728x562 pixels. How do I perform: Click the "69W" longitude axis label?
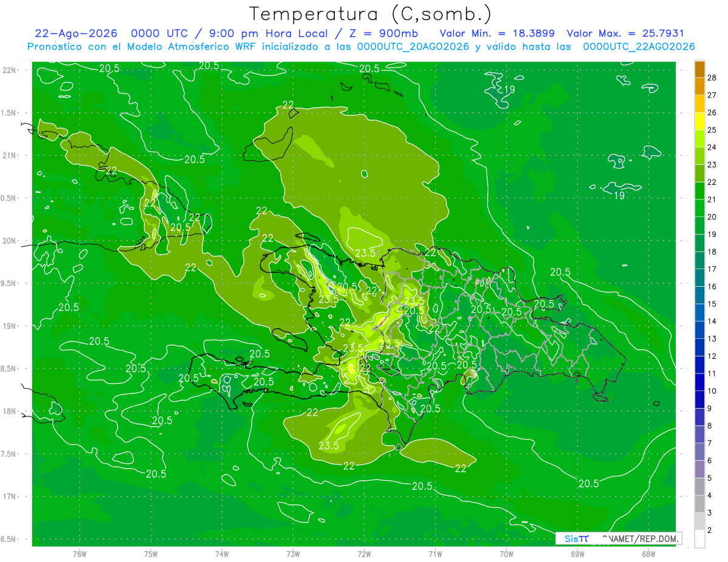point(578,554)
